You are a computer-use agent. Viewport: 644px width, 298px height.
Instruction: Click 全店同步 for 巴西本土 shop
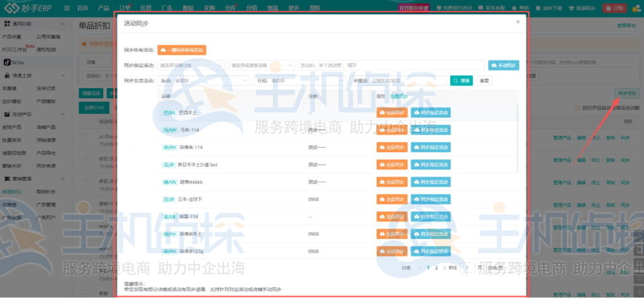coord(392,113)
